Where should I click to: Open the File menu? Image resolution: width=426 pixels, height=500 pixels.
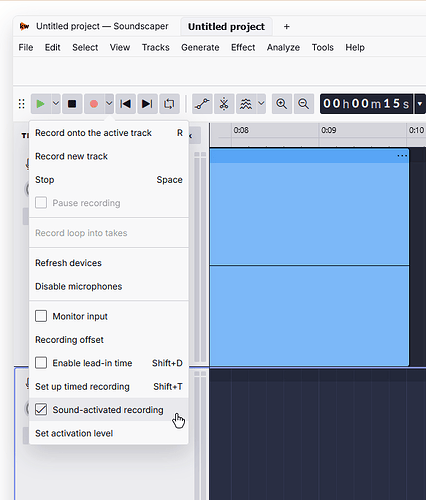[x=26, y=48]
